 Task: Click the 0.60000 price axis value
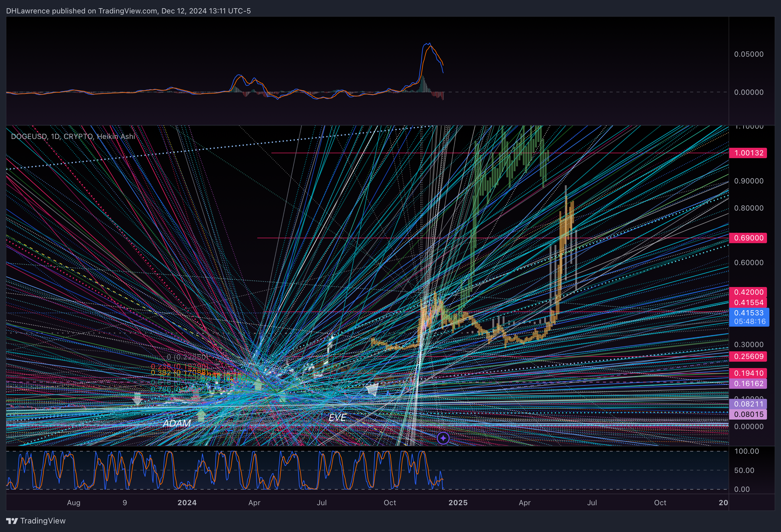[x=749, y=262]
